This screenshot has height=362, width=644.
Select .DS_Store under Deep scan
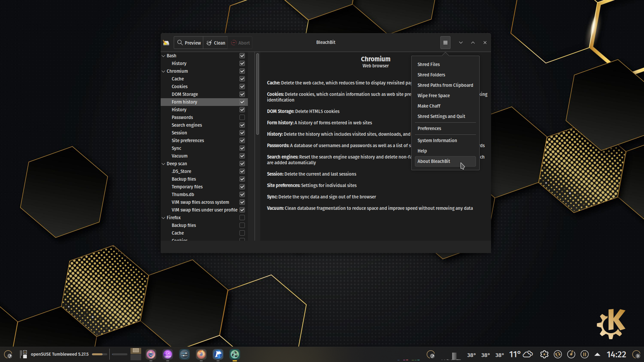(x=204, y=171)
